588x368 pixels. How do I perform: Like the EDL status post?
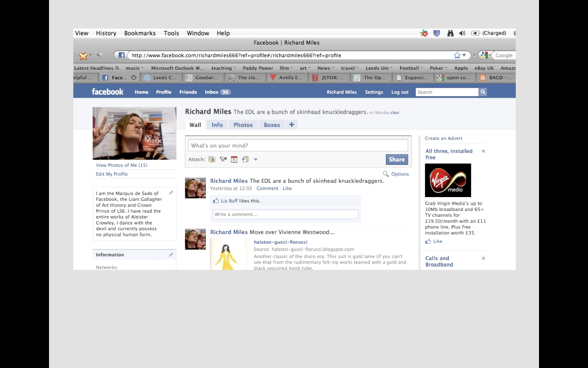click(x=287, y=188)
